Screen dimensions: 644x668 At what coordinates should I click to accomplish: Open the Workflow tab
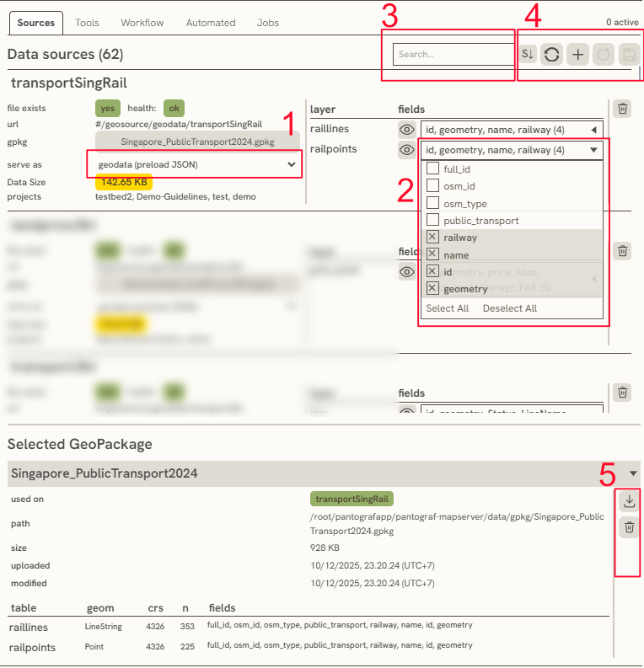(x=142, y=23)
